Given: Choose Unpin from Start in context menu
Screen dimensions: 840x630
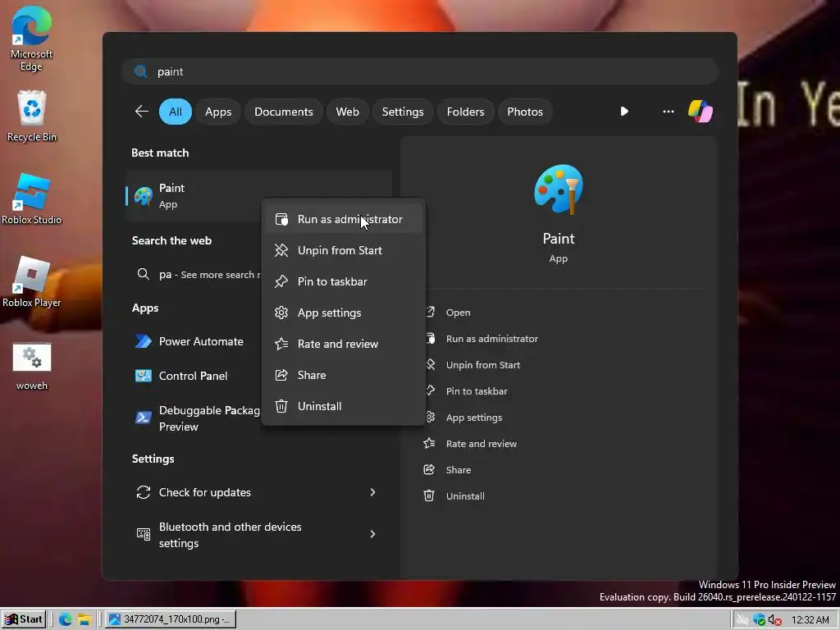Looking at the screenshot, I should click(344, 250).
